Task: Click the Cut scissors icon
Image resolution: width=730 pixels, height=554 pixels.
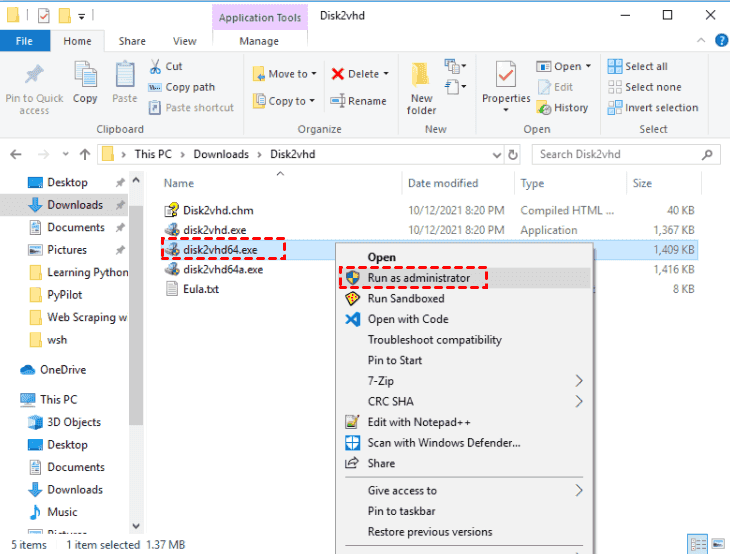Action: pyautogui.click(x=155, y=66)
